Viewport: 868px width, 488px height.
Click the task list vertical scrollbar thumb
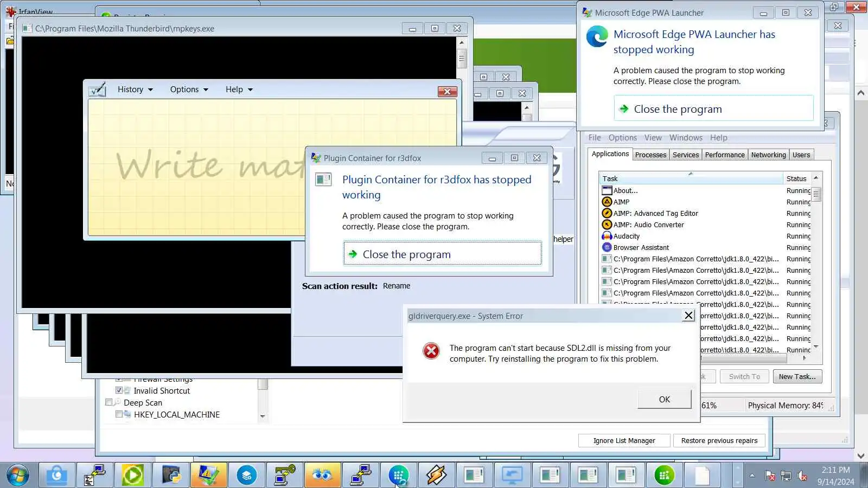coord(816,194)
